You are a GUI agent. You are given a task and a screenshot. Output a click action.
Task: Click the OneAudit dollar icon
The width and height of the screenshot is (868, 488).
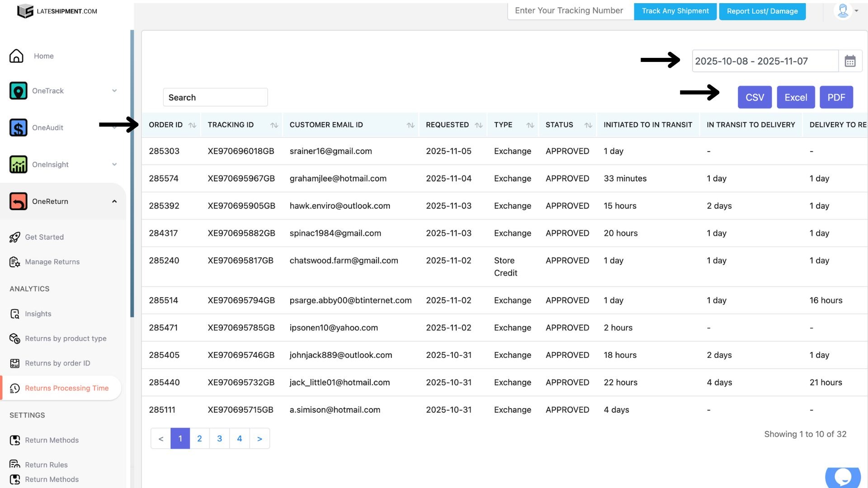(x=18, y=128)
